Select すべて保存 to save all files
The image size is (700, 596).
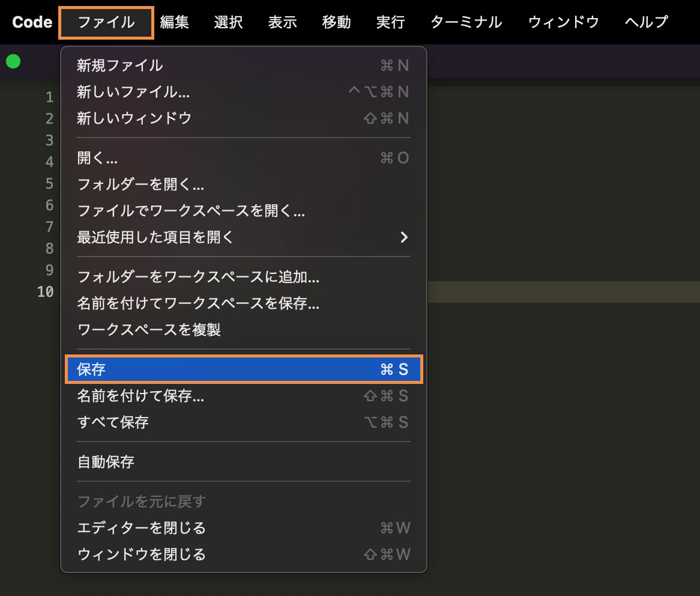[x=113, y=422]
